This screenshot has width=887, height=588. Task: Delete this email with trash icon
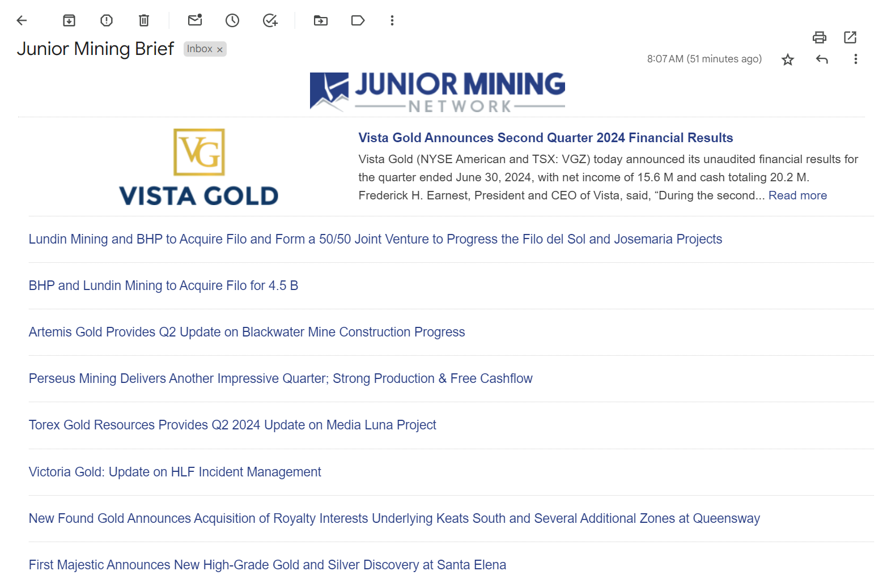pos(144,20)
